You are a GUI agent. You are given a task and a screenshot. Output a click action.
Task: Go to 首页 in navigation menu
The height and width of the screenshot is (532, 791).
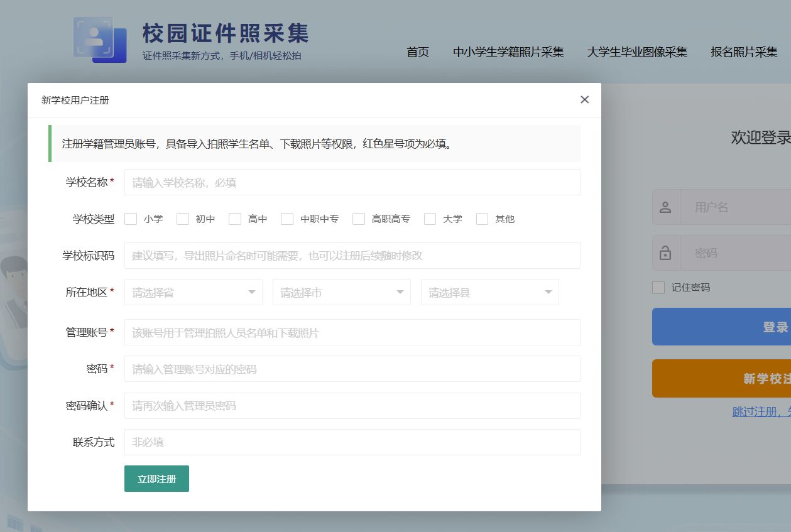(x=418, y=52)
